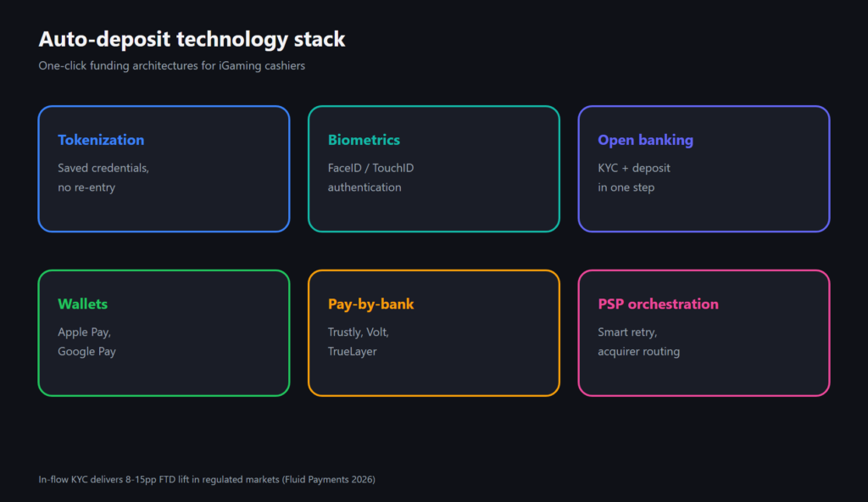This screenshot has width=868, height=502.
Task: Select the Biometrics card title
Action: [364, 140]
